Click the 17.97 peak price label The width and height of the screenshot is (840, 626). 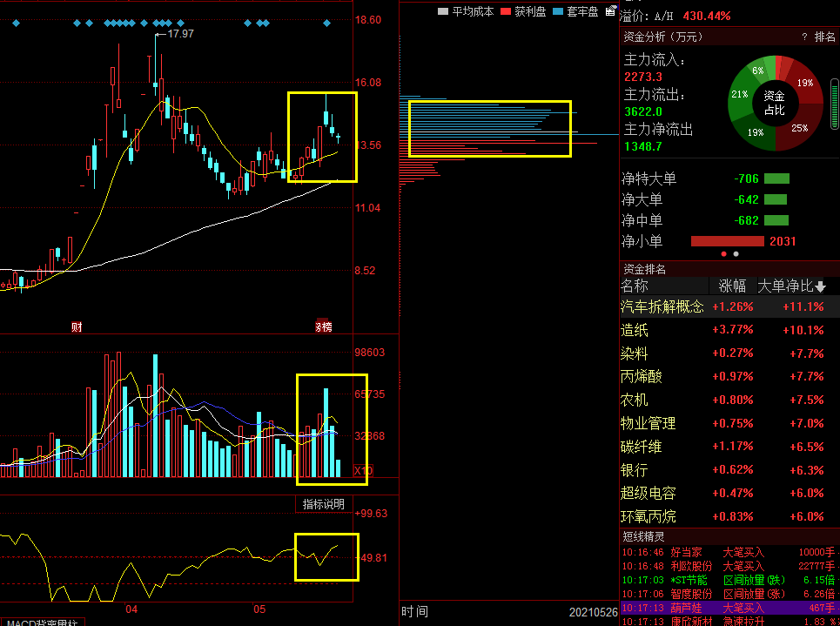click(180, 34)
